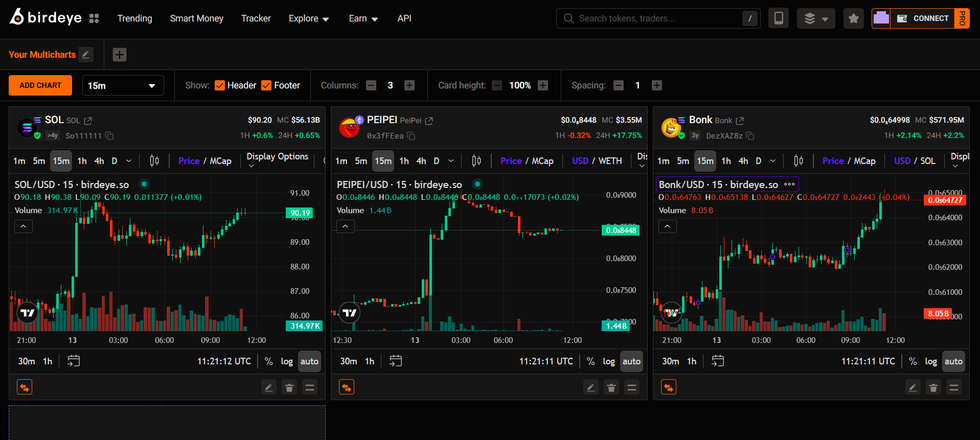Viewport: 980px width, 440px height.
Task: Collapse the SOL chart legend arrow
Action: 24,226
